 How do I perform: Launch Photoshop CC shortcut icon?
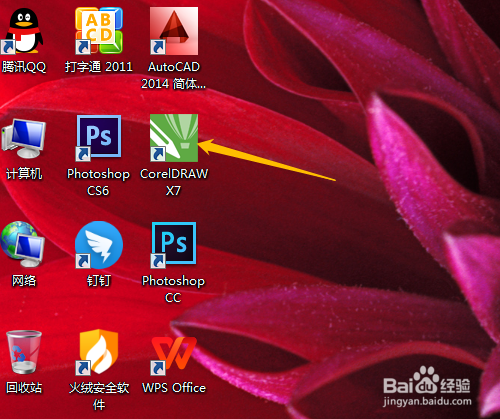point(174,245)
